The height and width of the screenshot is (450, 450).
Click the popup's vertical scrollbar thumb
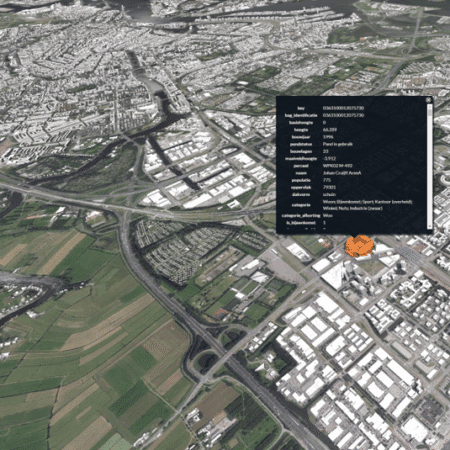[430, 113]
